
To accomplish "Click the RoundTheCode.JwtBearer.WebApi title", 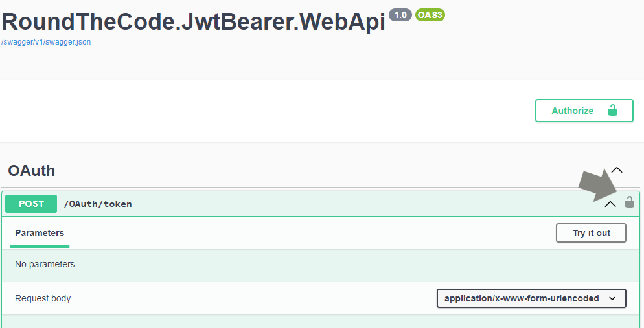I will coord(194,22).
